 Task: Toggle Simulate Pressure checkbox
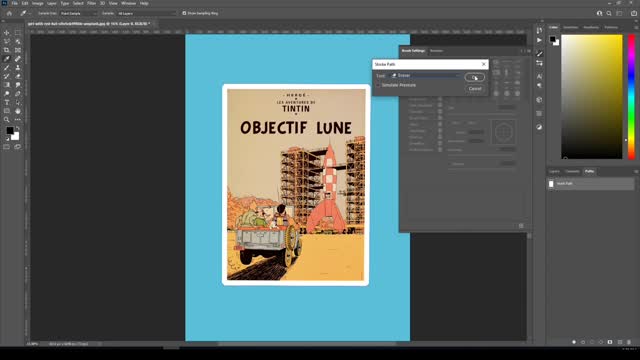point(378,85)
